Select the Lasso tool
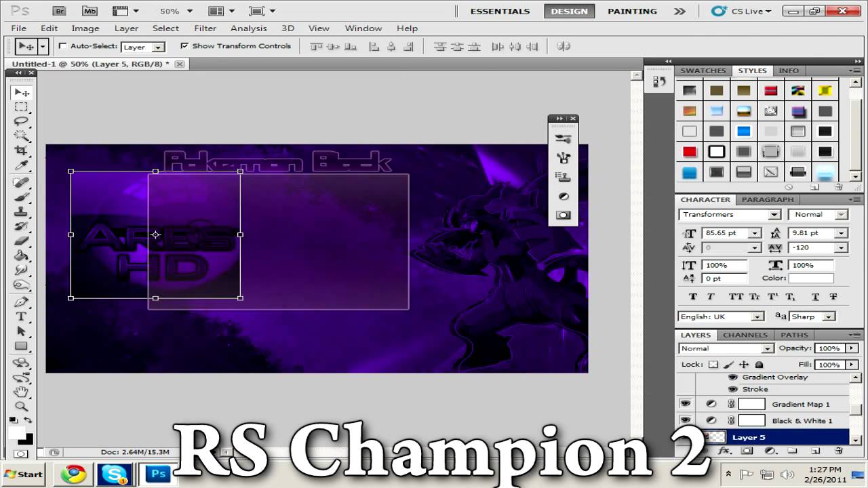868x488 pixels. click(x=22, y=122)
